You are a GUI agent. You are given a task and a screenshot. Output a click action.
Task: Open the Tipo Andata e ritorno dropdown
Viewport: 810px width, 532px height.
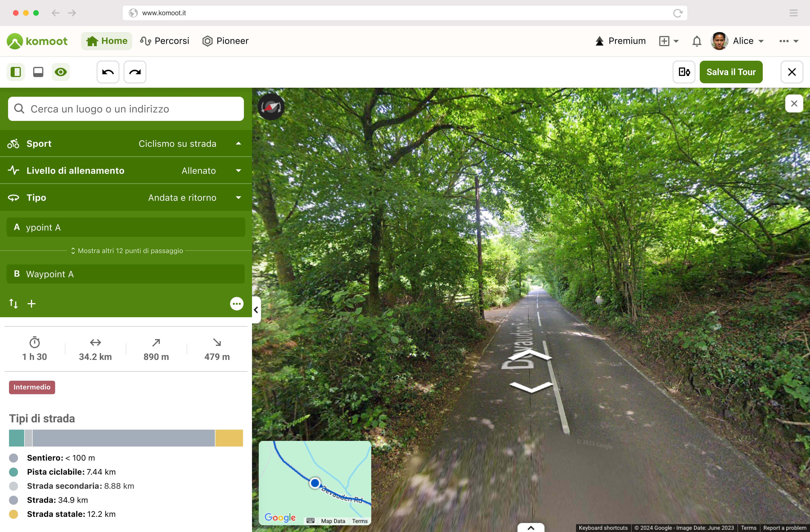click(x=126, y=198)
